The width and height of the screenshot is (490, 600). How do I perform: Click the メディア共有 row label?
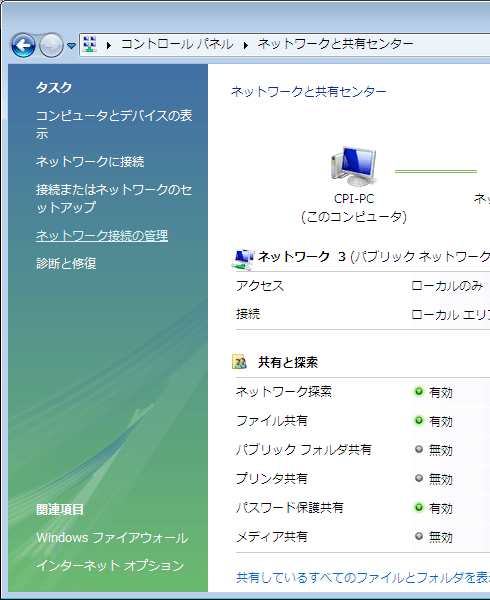[272, 537]
